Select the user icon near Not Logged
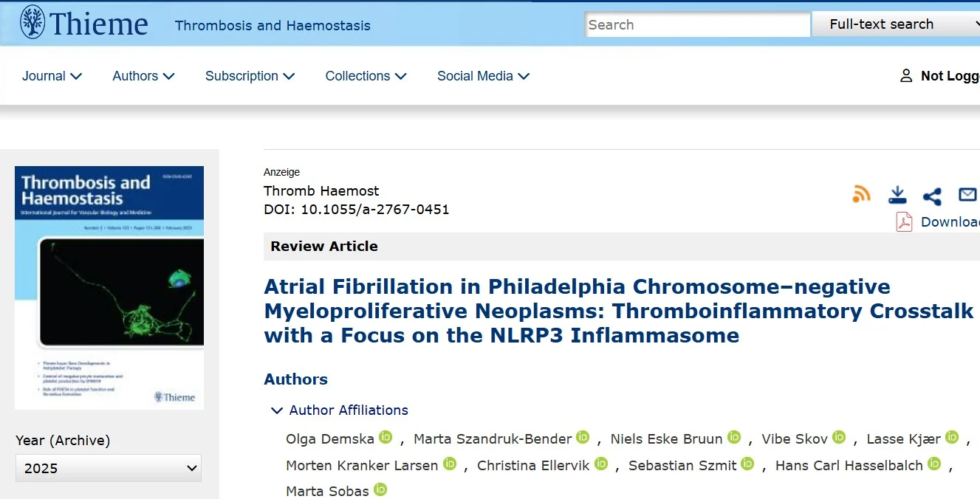This screenshot has height=499, width=980. tap(906, 75)
